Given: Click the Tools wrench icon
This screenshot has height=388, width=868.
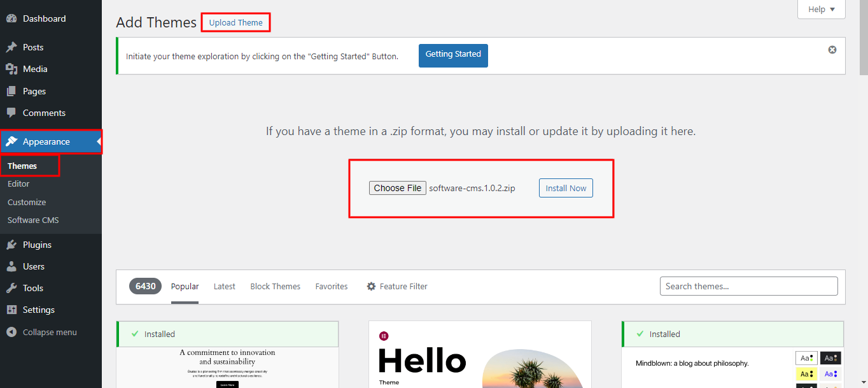Looking at the screenshot, I should pos(11,288).
